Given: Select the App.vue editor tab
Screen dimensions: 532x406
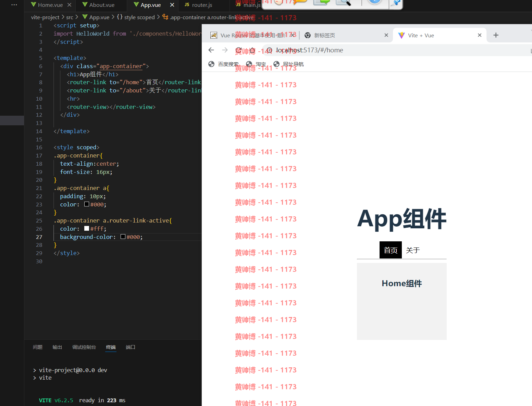Looking at the screenshot, I should click(151, 5).
